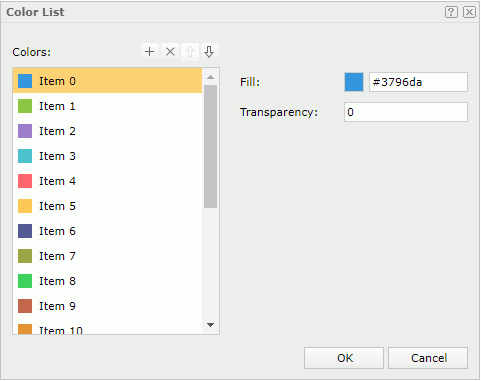Click the Cancel button

pyautogui.click(x=428, y=358)
